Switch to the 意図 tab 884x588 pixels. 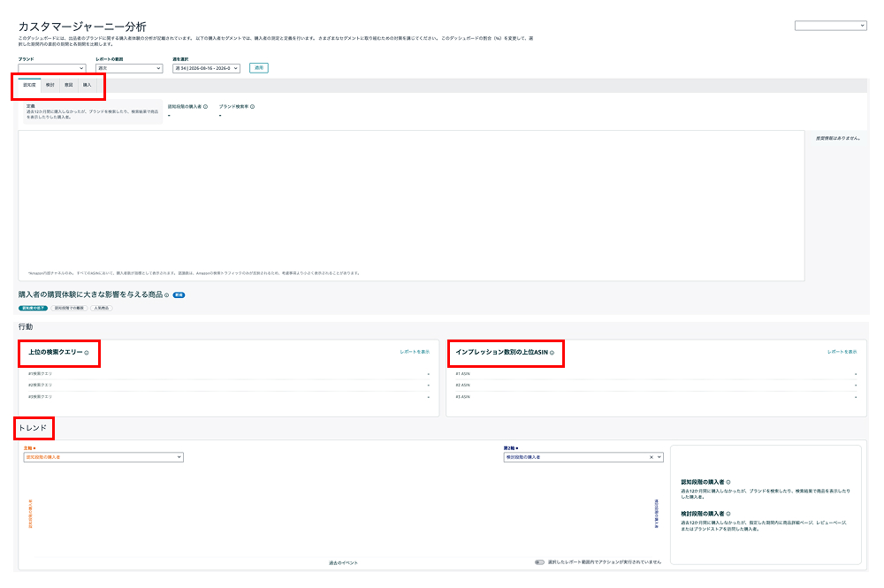pos(69,85)
